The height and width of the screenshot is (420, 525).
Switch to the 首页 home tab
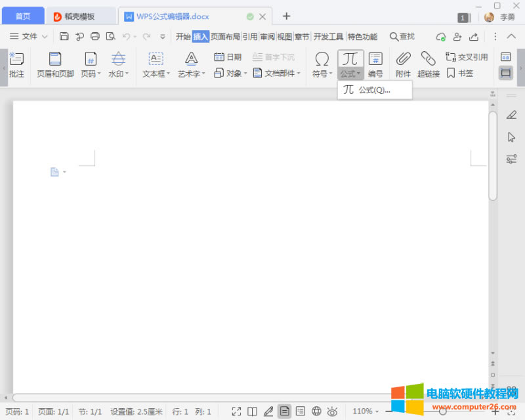22,16
